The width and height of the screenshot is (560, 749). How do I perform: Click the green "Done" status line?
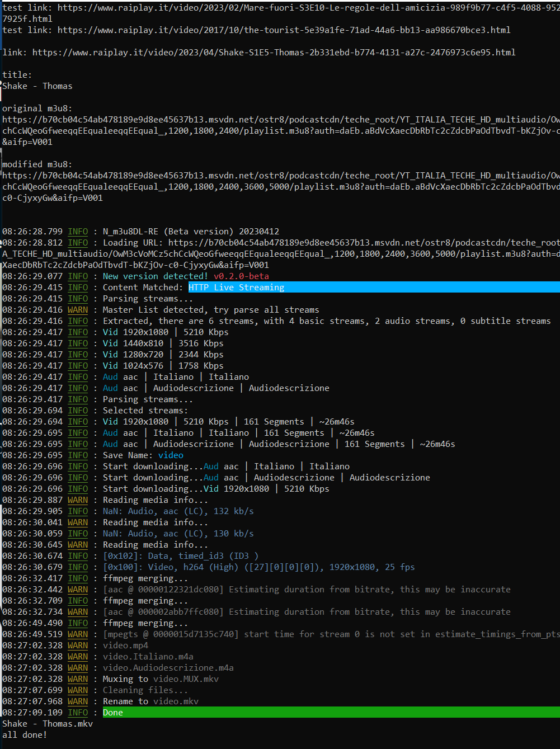(x=113, y=713)
